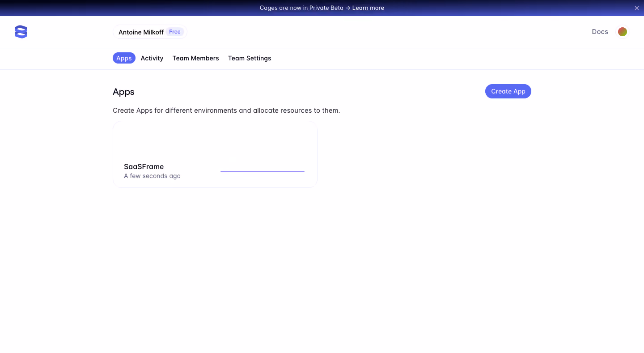
Task: Click the Free plan badge
Action: [175, 32]
